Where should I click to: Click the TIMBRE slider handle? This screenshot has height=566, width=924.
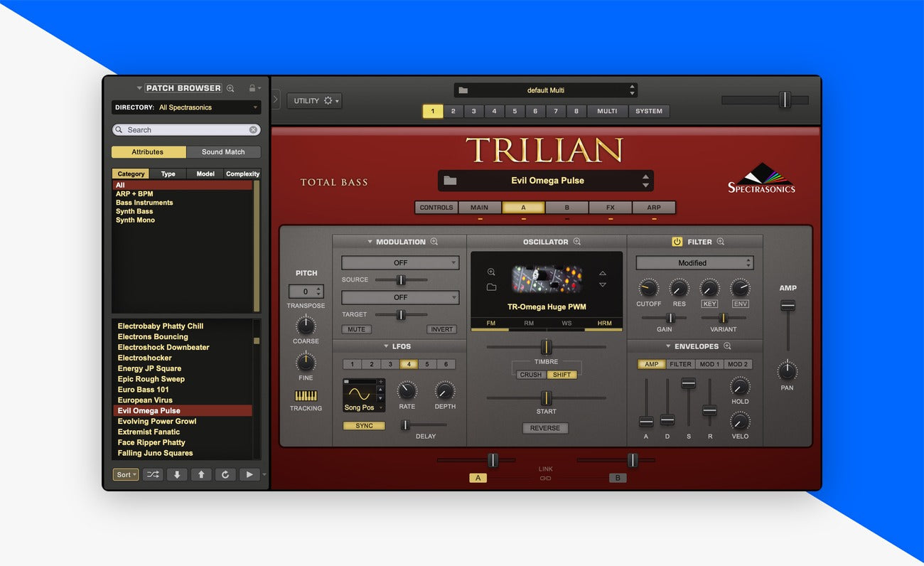546,347
